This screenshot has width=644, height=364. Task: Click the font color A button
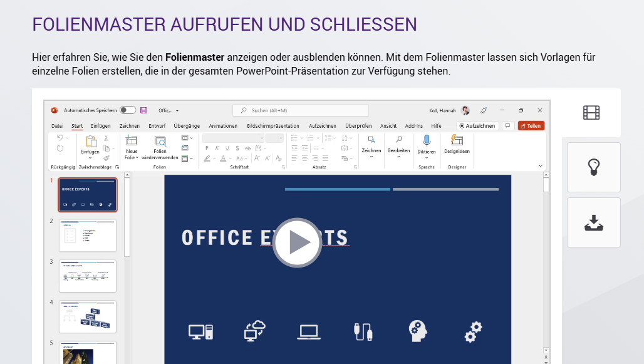(x=222, y=158)
